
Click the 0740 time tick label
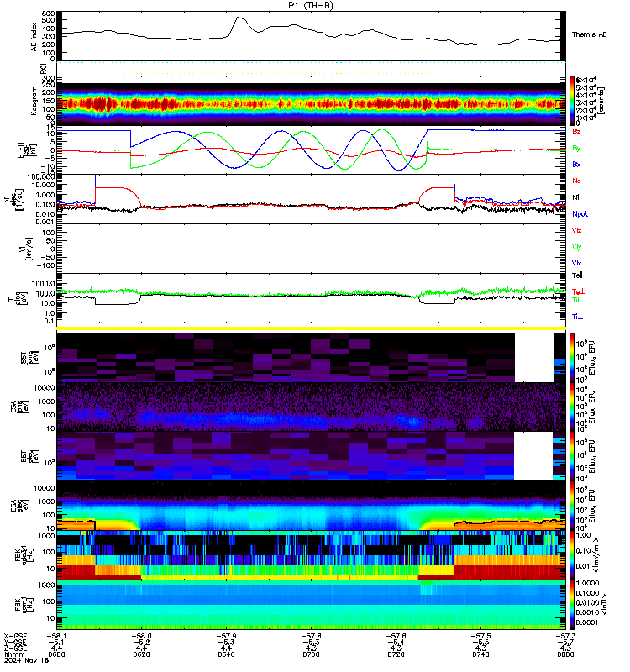tap(480, 655)
